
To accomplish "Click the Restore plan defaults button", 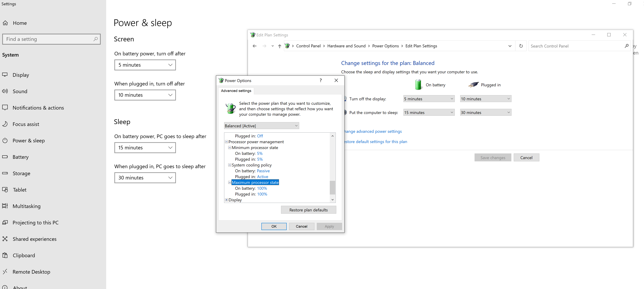I will (x=309, y=210).
